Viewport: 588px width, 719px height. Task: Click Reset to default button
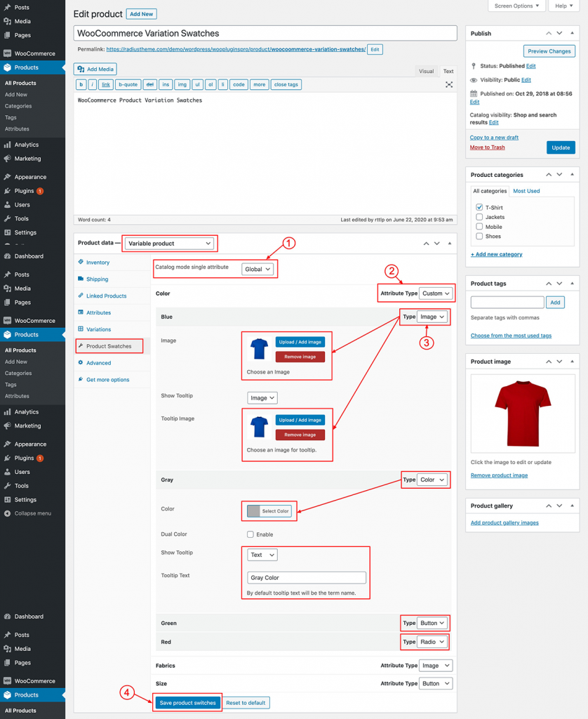(246, 702)
